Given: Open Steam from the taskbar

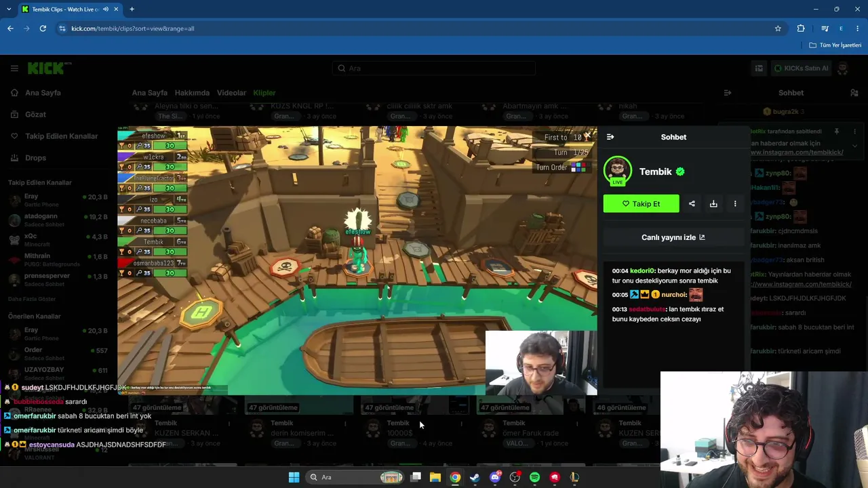Looking at the screenshot, I should pyautogui.click(x=475, y=477).
